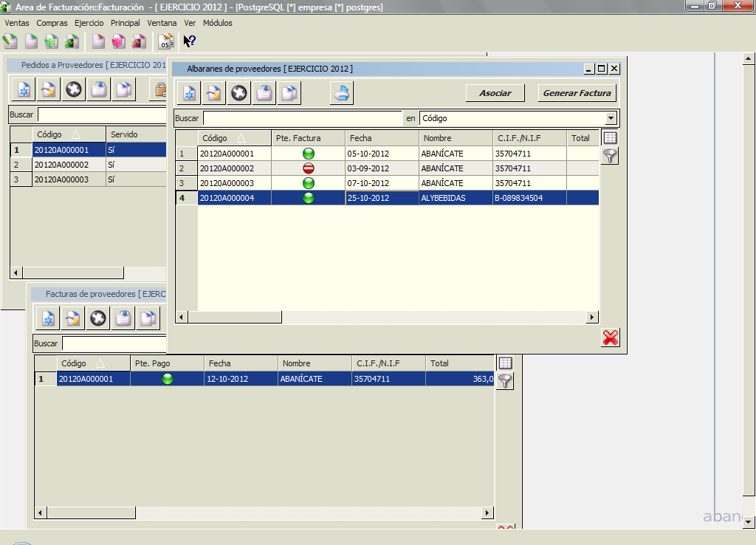756x545 pixels.
Task: Click the view record eye icon in Albaranes window
Action: click(264, 92)
